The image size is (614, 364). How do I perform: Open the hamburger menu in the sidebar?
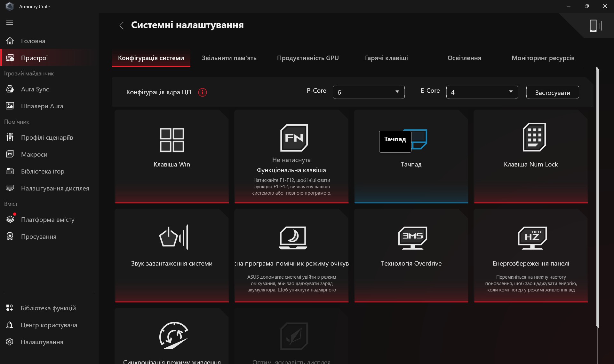(10, 22)
